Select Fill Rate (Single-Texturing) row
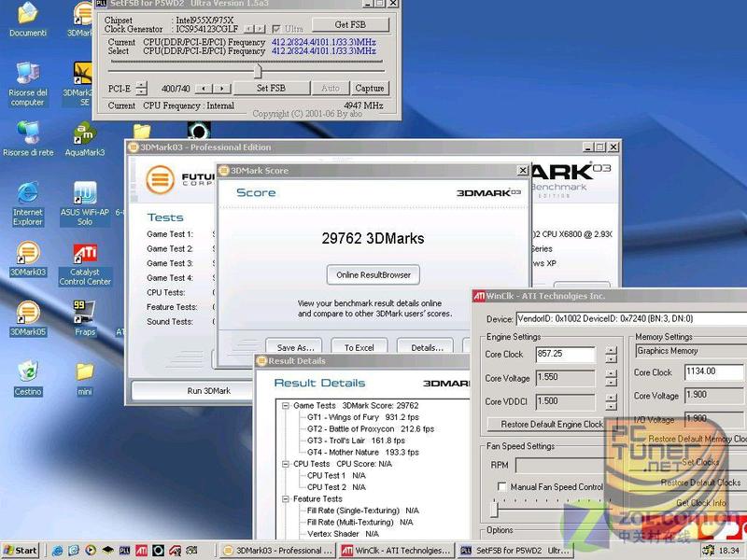Image resolution: width=747 pixels, height=560 pixels. tap(363, 511)
